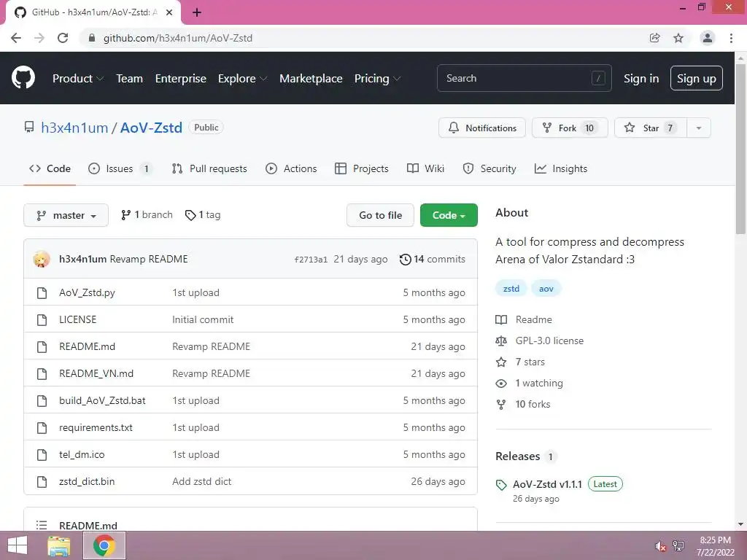Click the network tray icon
The image size is (747, 560).
tap(678, 546)
